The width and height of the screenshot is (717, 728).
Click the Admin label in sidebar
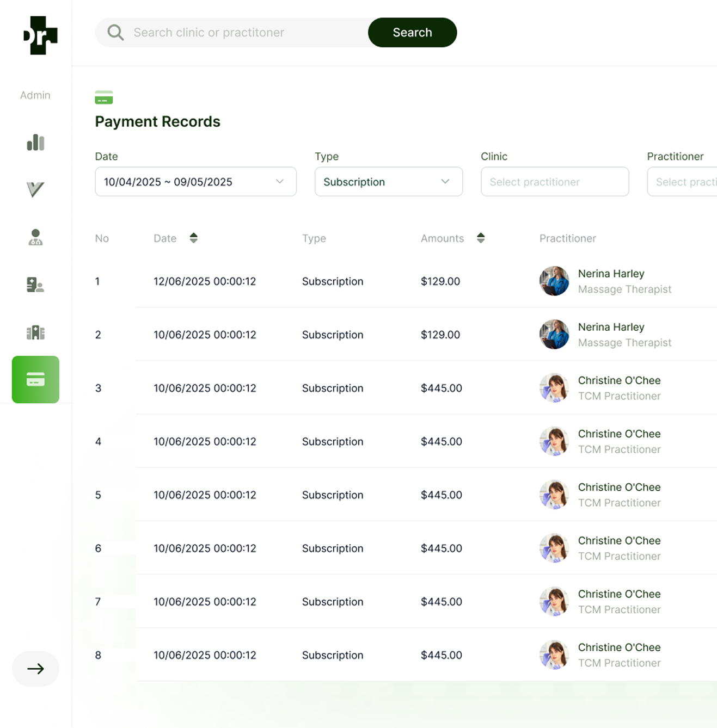[35, 95]
